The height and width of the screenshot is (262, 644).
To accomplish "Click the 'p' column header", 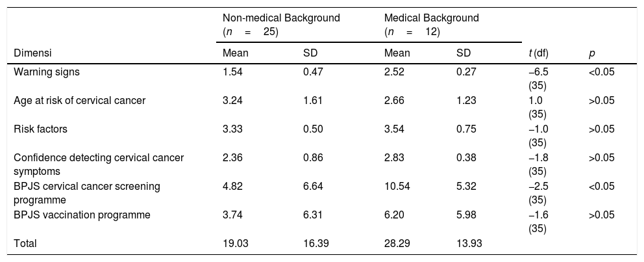I will tap(591, 54).
